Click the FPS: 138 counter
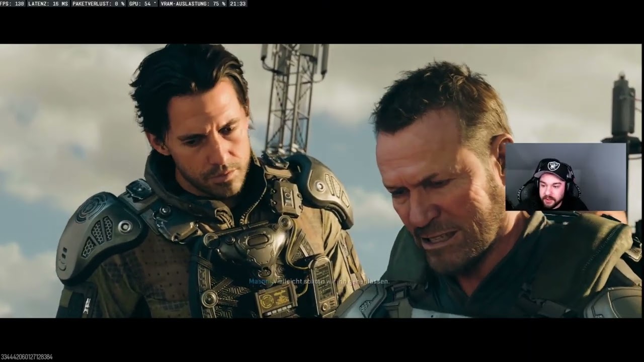644x362 pixels. click(13, 4)
